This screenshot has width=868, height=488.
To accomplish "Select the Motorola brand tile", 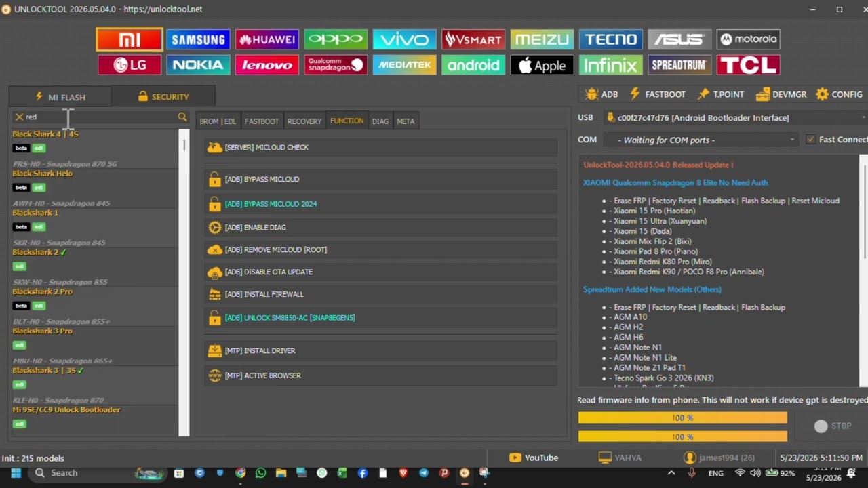I will [749, 39].
